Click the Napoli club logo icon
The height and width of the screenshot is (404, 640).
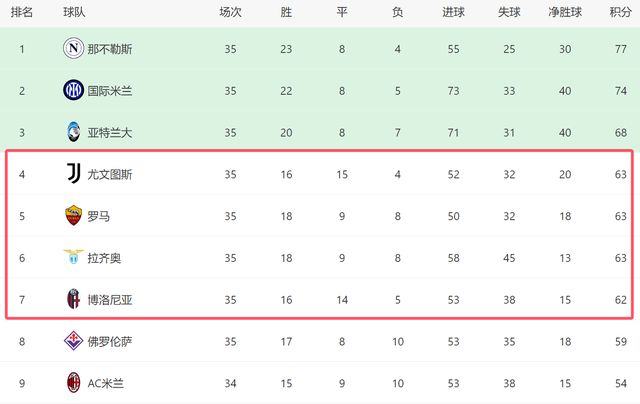point(73,48)
